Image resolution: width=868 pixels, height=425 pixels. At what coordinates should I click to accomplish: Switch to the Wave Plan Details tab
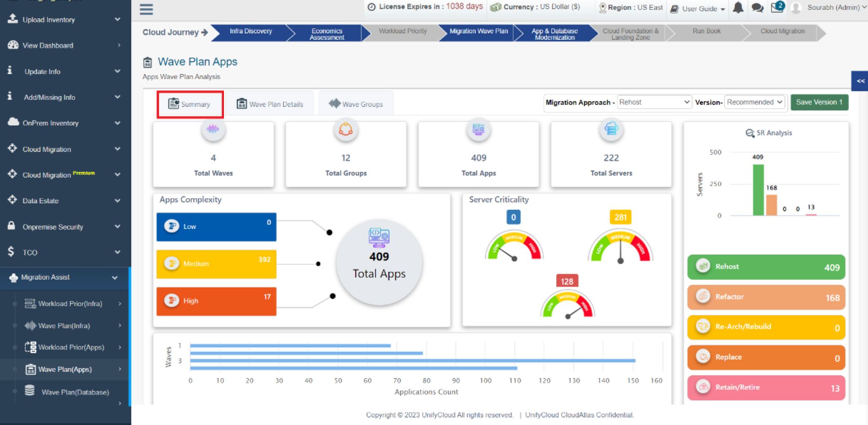click(270, 104)
